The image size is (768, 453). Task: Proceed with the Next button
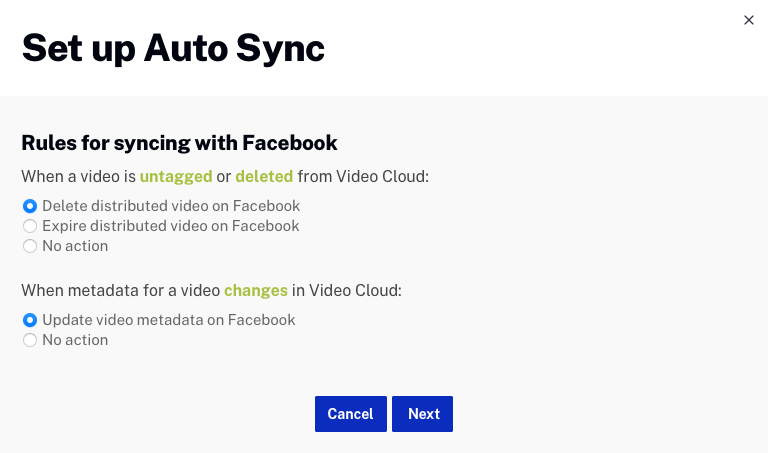pos(423,414)
